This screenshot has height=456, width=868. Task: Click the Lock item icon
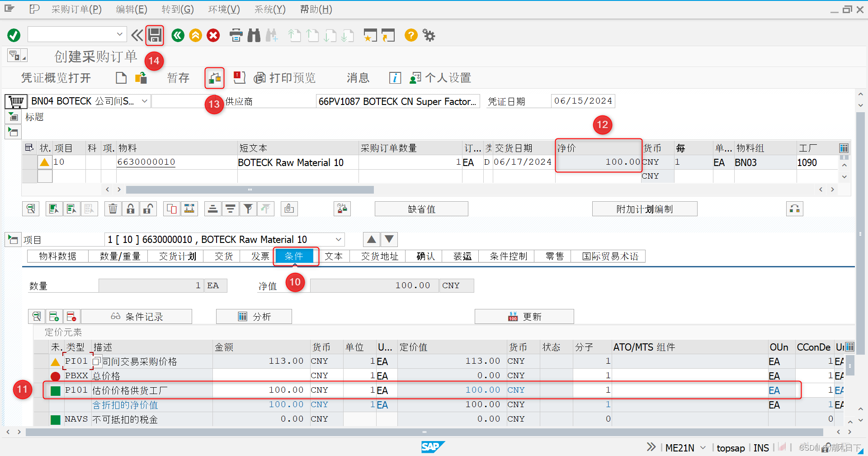[x=131, y=209]
